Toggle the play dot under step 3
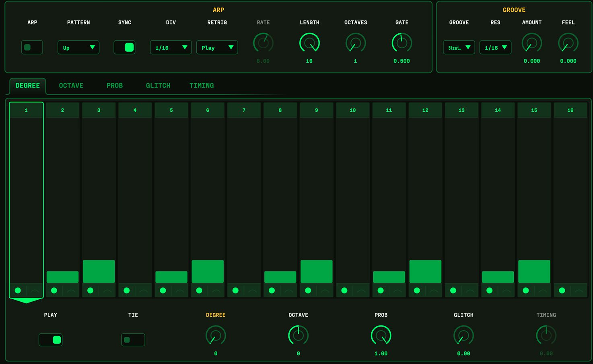This screenshot has width=593, height=364. point(90,290)
